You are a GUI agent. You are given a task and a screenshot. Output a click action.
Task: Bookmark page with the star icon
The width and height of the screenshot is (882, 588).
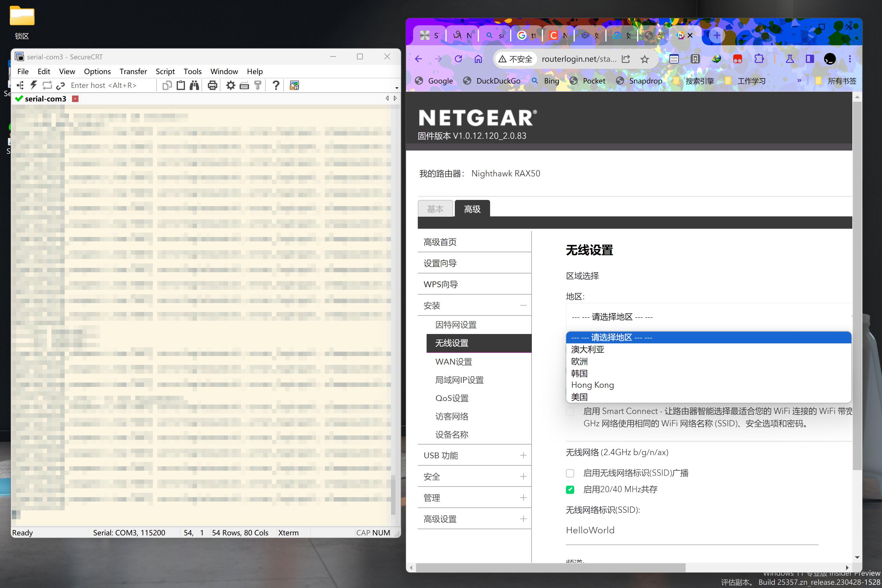(644, 59)
